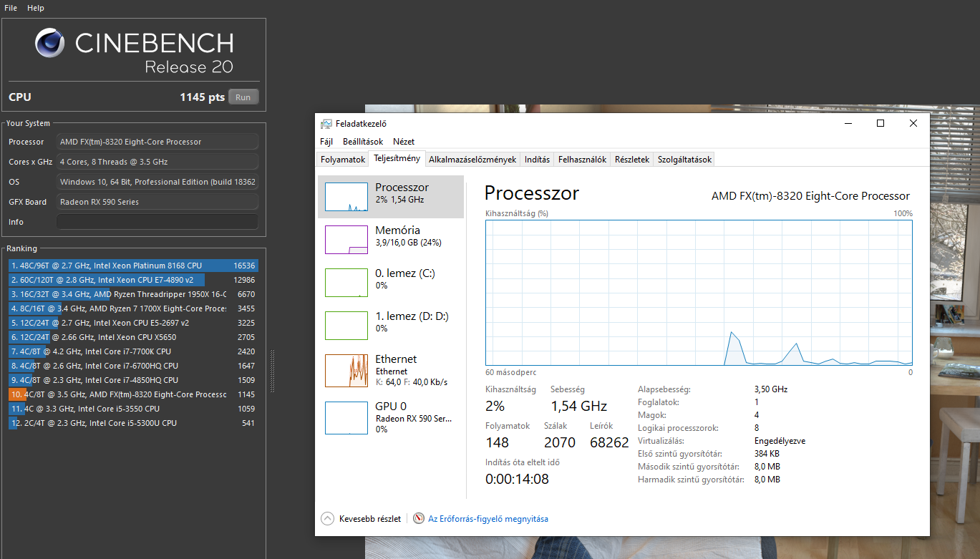
Task: Click the Alapsebesség value 3,50 GHz
Action: (x=771, y=389)
